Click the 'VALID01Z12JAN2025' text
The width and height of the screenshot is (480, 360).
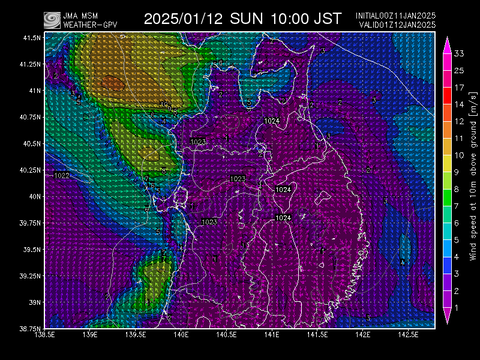397,25
